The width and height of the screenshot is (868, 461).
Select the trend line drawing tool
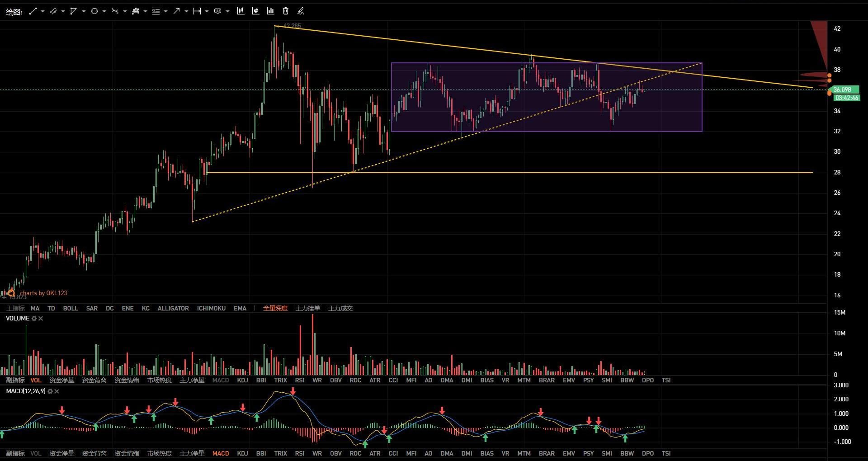33,11
